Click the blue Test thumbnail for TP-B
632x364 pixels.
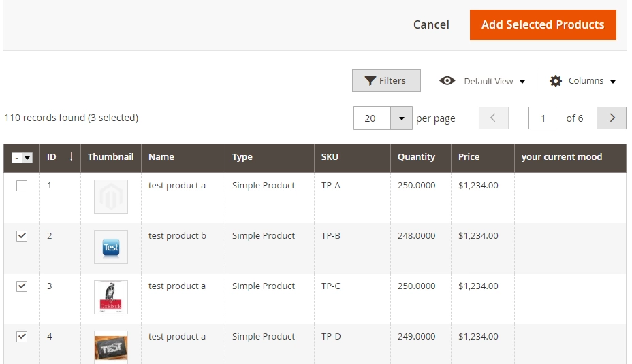111,247
